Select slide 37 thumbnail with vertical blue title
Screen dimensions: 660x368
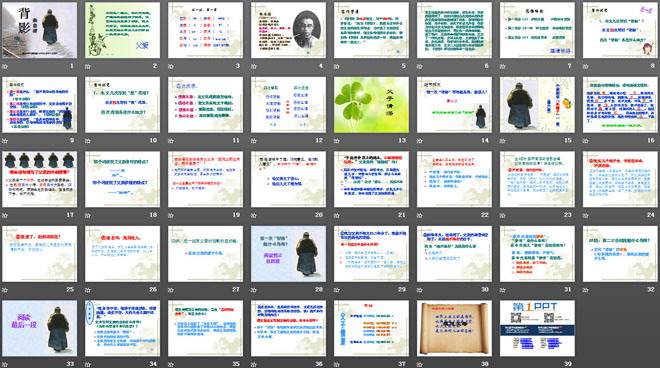click(x=371, y=328)
